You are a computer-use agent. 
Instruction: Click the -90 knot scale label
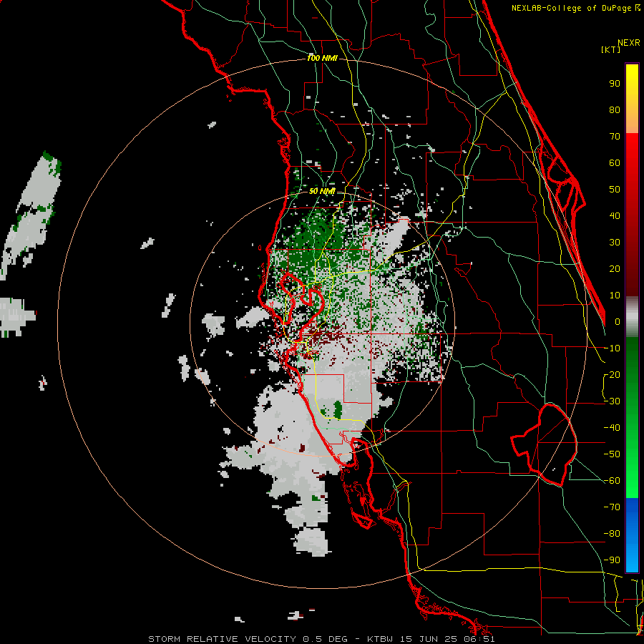point(612,560)
